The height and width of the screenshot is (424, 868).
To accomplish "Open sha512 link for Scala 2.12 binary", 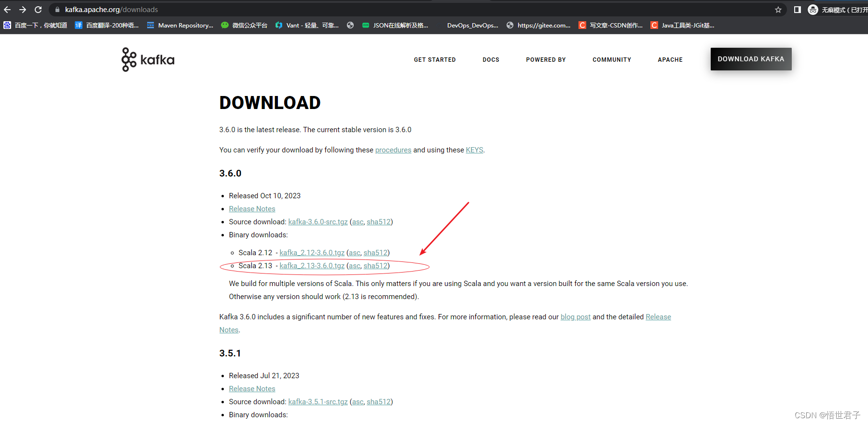I will click(375, 253).
